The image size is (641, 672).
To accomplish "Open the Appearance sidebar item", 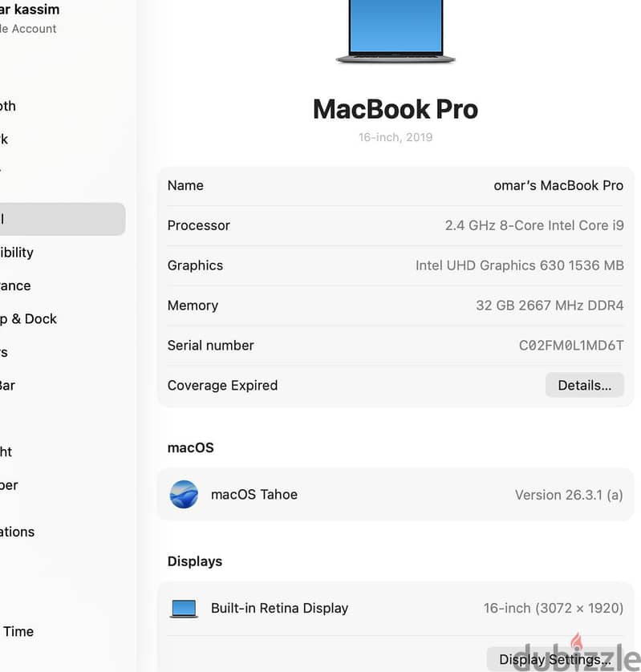I will 16,285.
